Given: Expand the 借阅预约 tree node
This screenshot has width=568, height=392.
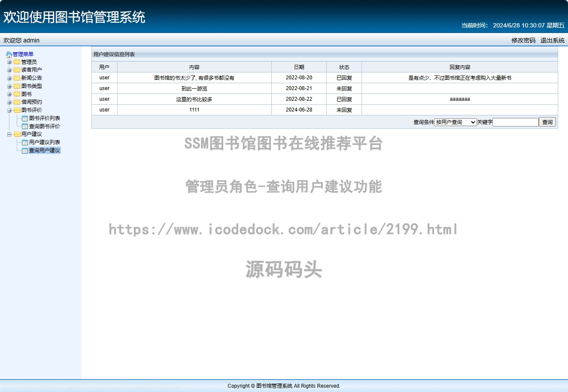Looking at the screenshot, I should click(9, 102).
